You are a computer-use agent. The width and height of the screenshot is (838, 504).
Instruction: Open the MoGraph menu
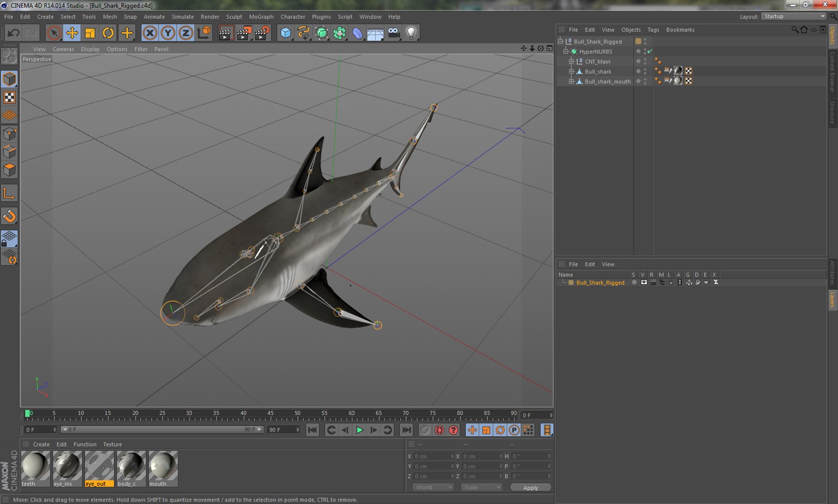[261, 16]
